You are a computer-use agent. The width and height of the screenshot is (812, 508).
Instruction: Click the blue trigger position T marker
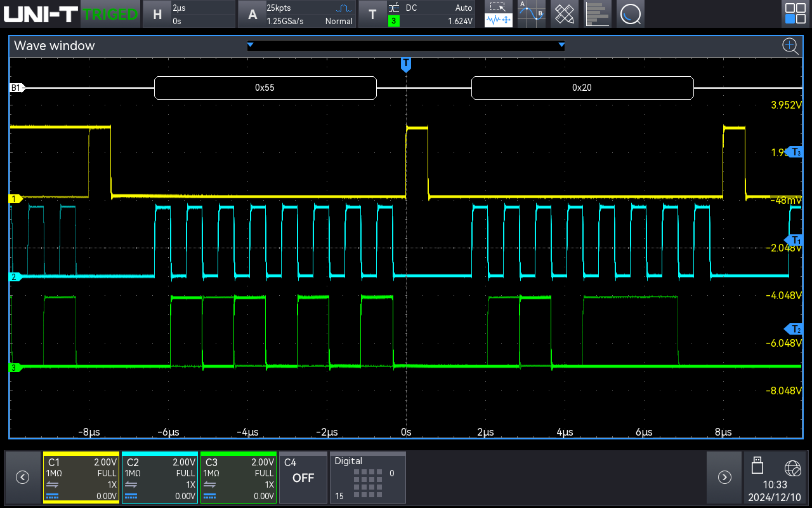(x=406, y=64)
